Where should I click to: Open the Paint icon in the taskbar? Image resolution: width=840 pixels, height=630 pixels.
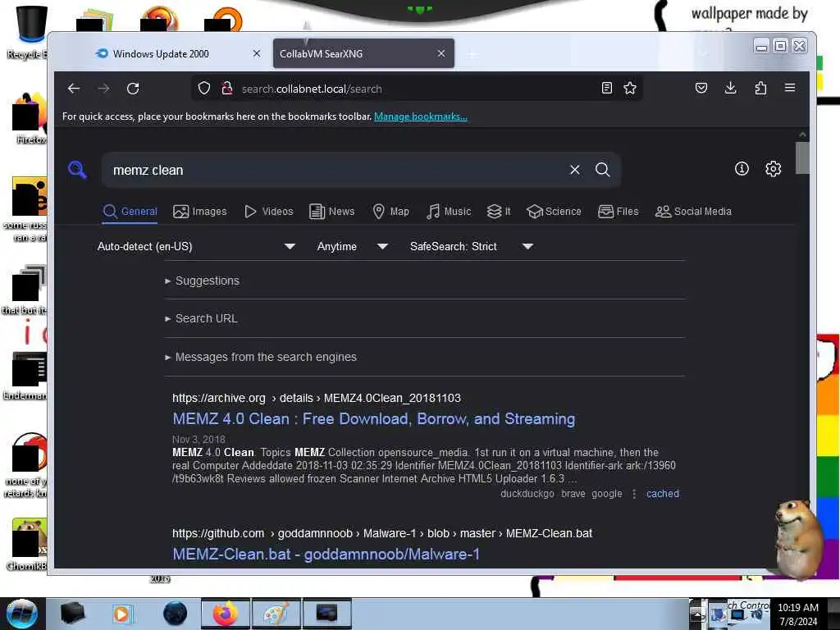[x=276, y=614]
